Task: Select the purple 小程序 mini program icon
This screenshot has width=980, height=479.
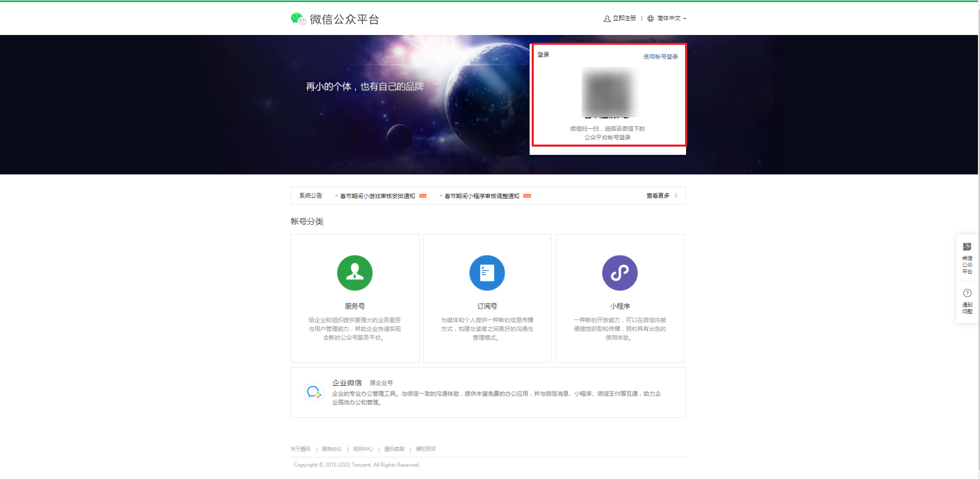Action: pyautogui.click(x=620, y=273)
